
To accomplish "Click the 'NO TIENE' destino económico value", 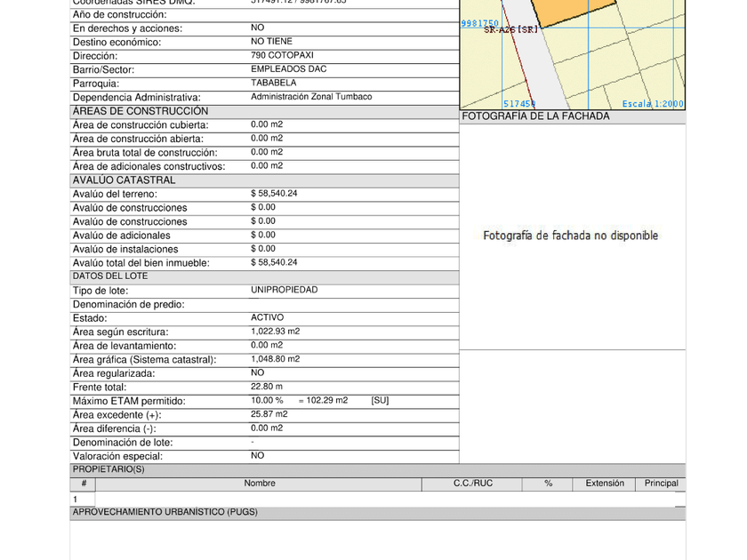I will [271, 42].
